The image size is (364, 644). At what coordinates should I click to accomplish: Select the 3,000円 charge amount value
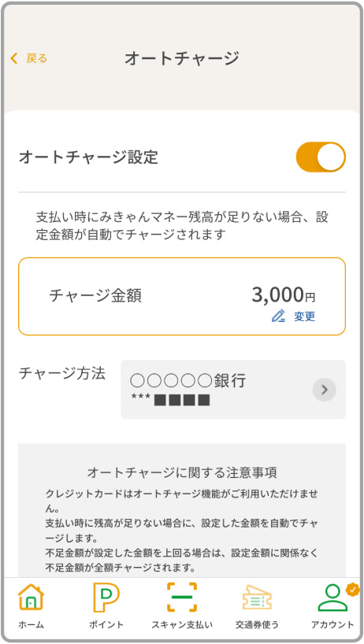(284, 295)
